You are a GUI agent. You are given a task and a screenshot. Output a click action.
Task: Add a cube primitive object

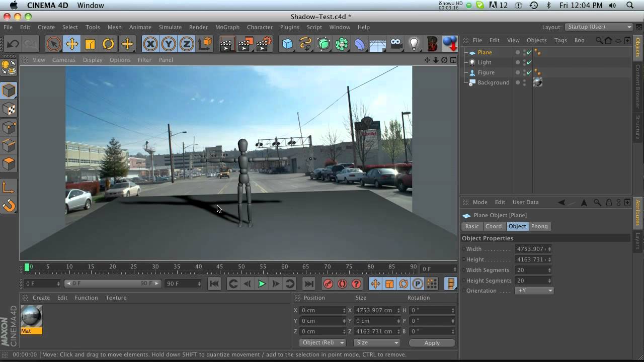click(287, 44)
